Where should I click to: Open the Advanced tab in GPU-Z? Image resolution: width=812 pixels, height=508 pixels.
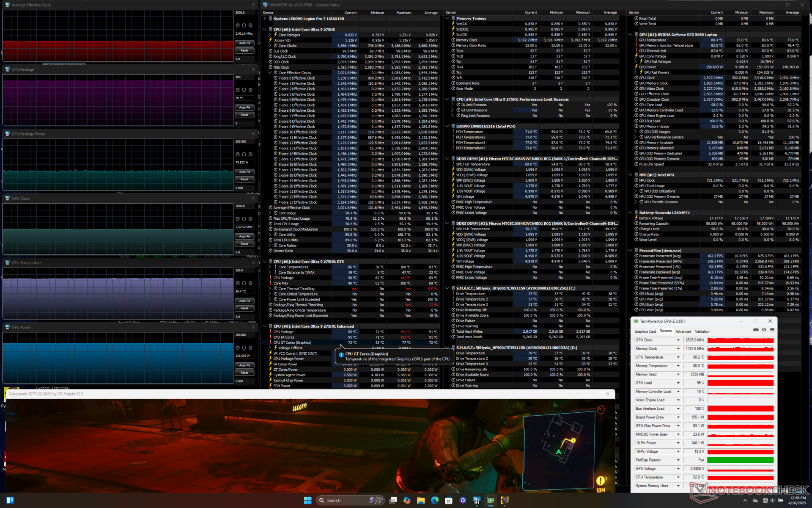click(x=683, y=331)
